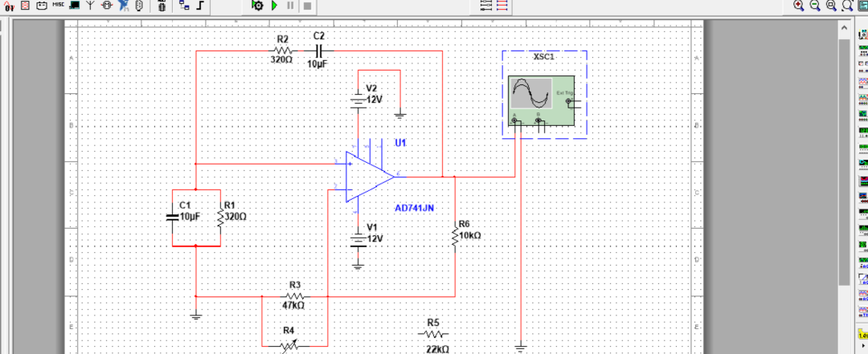Image resolution: width=868 pixels, height=354 pixels.
Task: Click oscilloscope channel A terminal
Action: coord(515,120)
